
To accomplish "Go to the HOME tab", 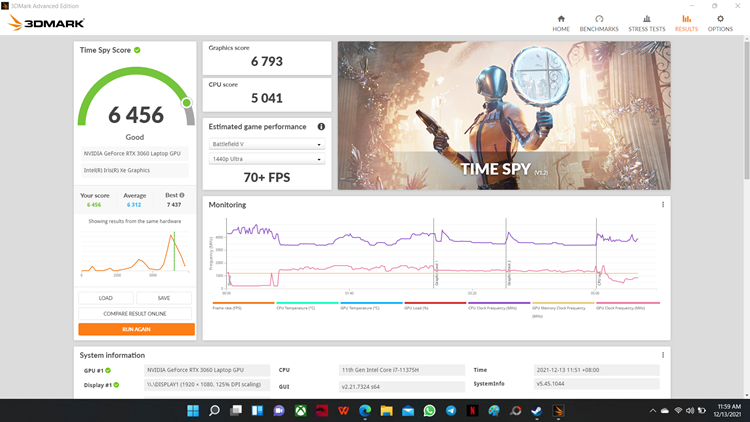I will click(561, 23).
